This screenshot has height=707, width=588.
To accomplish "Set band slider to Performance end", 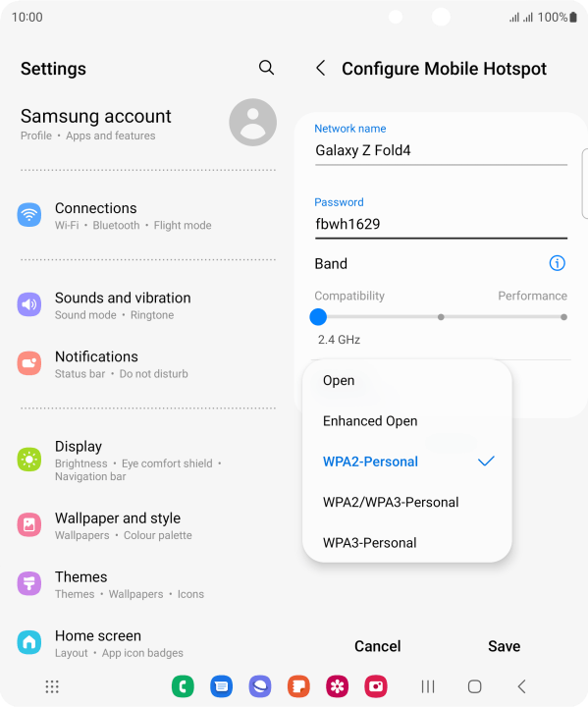I will [x=563, y=317].
